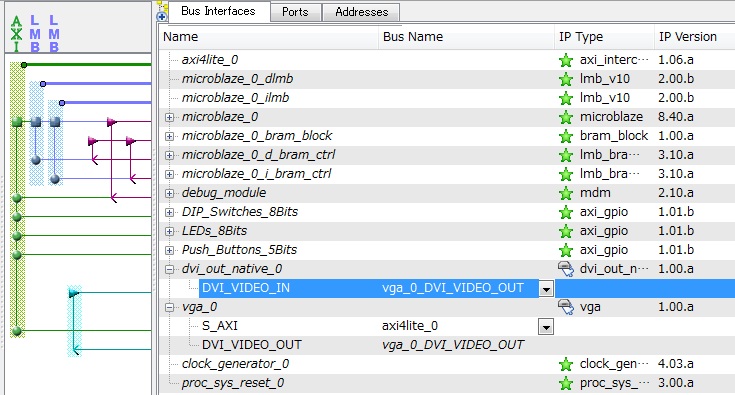Viewport: 735px width, 395px height.
Task: Open S_AXI bus name dropdown
Action: (x=546, y=327)
